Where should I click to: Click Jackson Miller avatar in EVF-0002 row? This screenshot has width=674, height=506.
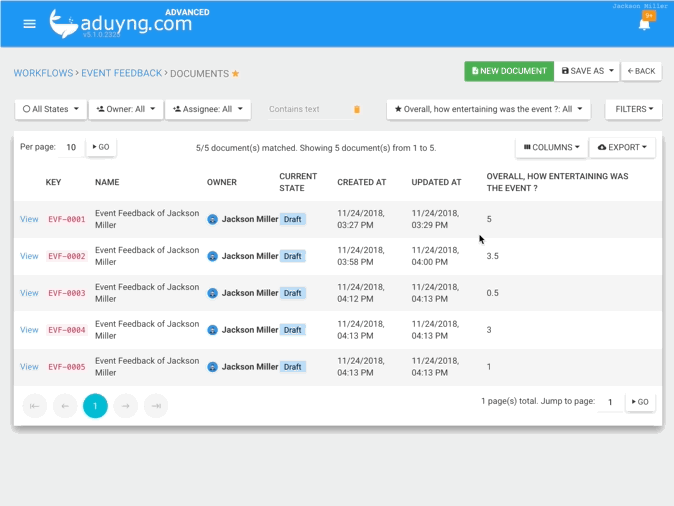[212, 256]
